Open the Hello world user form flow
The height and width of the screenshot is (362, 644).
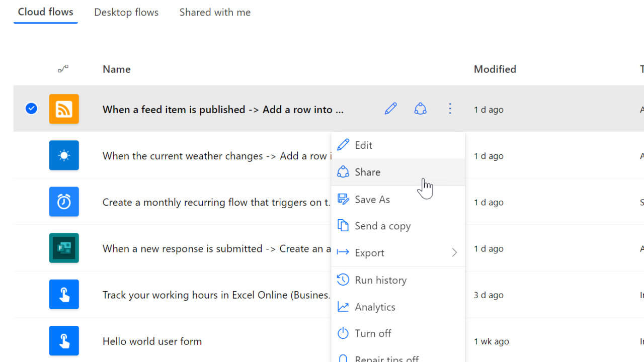[x=152, y=341]
